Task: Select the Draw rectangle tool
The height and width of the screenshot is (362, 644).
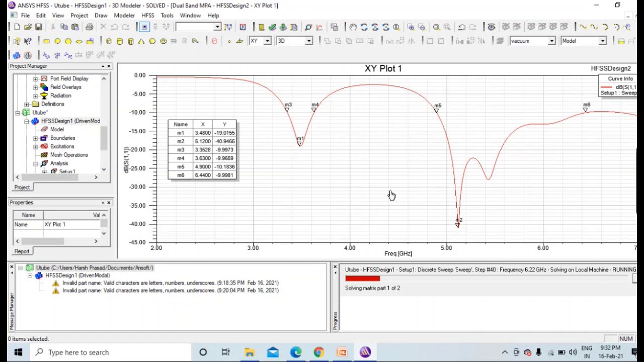Action: coord(46,41)
